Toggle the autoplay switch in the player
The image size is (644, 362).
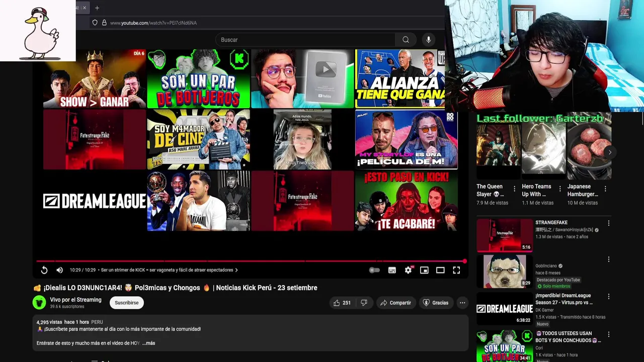(374, 270)
